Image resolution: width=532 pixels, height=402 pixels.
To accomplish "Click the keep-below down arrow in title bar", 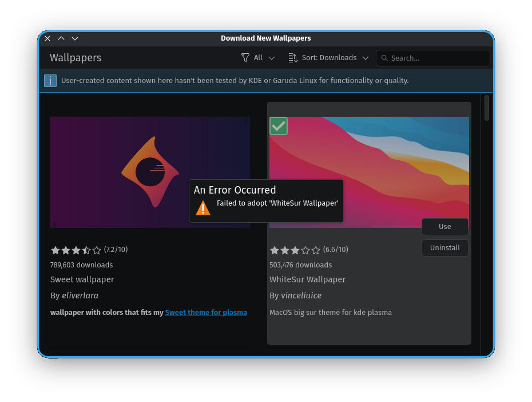I will point(75,38).
